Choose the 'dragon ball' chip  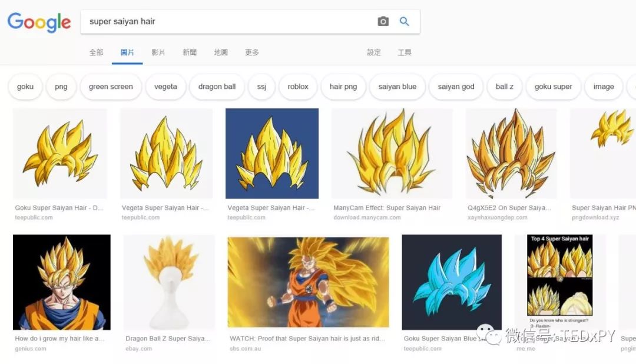[x=217, y=87]
